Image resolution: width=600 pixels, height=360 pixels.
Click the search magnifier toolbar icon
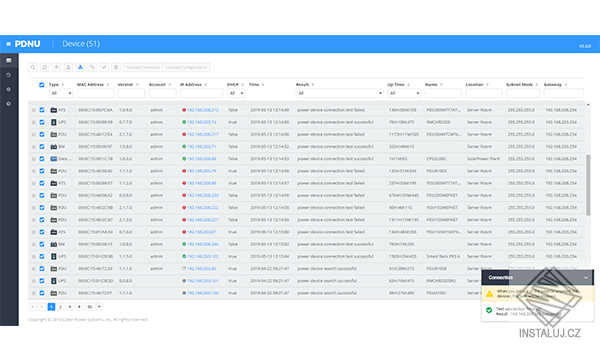pyautogui.click(x=33, y=67)
